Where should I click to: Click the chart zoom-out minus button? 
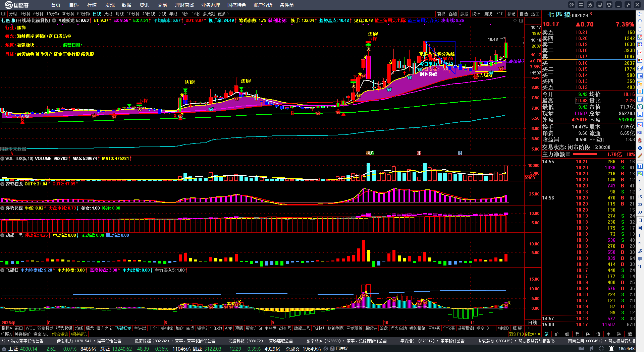pos(537,328)
